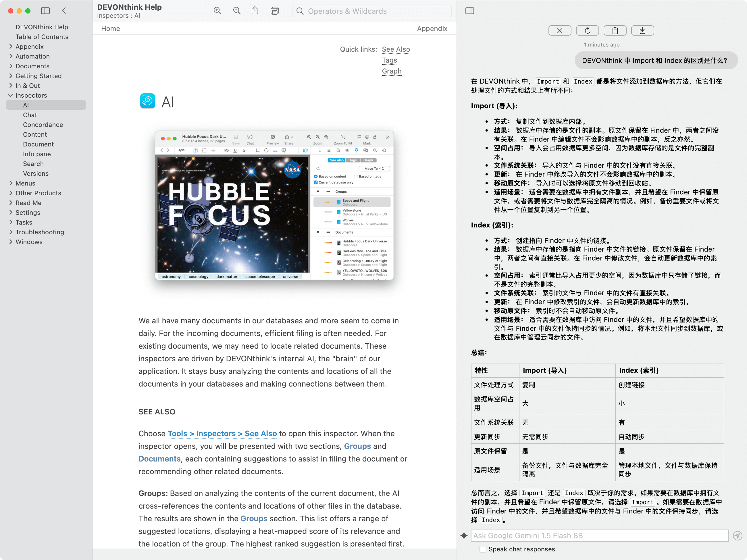Select Concordance in the sidebar
Viewport: 747px width, 560px height.
tap(43, 125)
